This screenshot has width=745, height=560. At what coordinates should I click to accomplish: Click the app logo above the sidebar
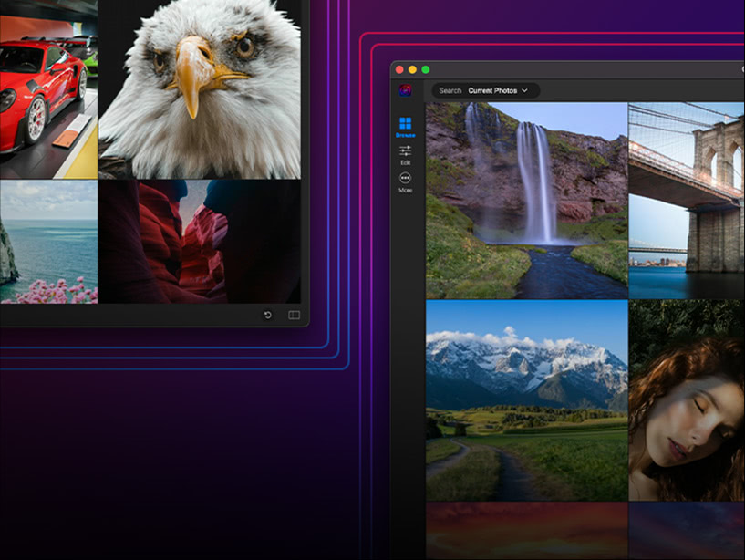click(404, 90)
